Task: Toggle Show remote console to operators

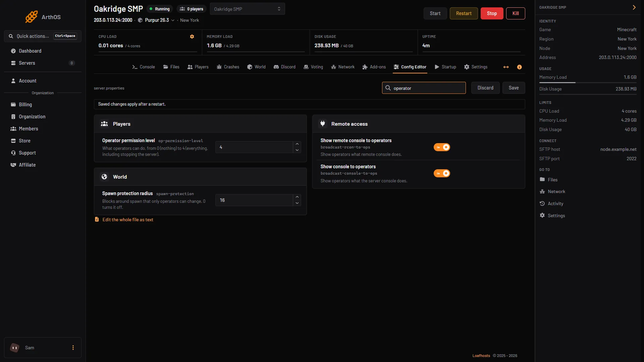Action: pyautogui.click(x=442, y=147)
